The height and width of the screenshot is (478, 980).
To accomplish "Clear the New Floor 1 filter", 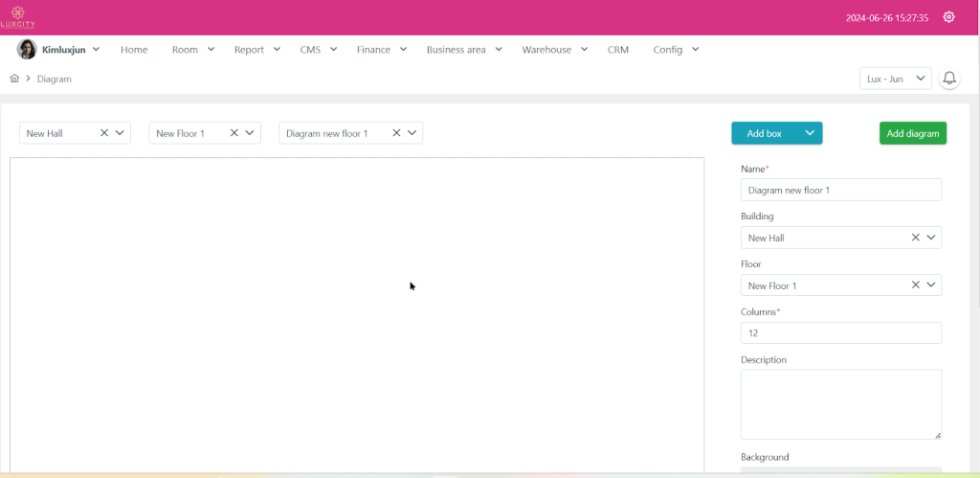I will click(x=234, y=133).
